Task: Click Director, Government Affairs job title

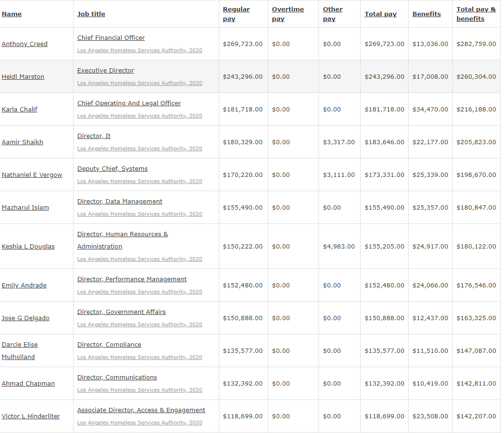Action: point(121,312)
